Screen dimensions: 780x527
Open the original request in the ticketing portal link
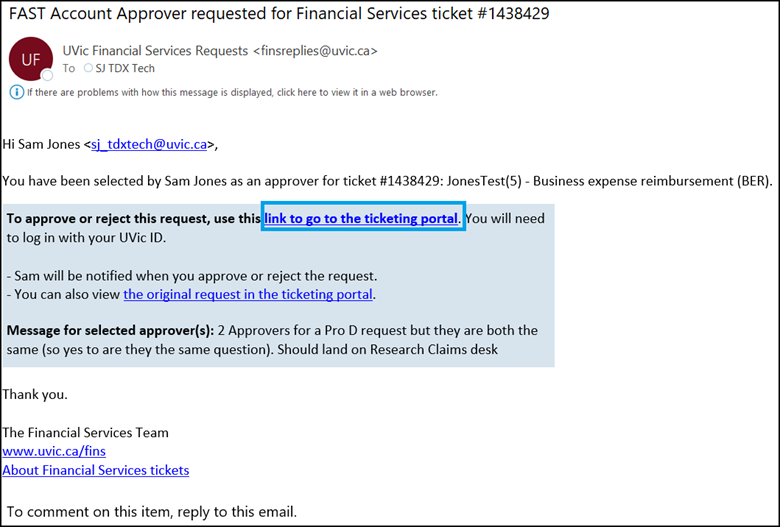coord(248,294)
